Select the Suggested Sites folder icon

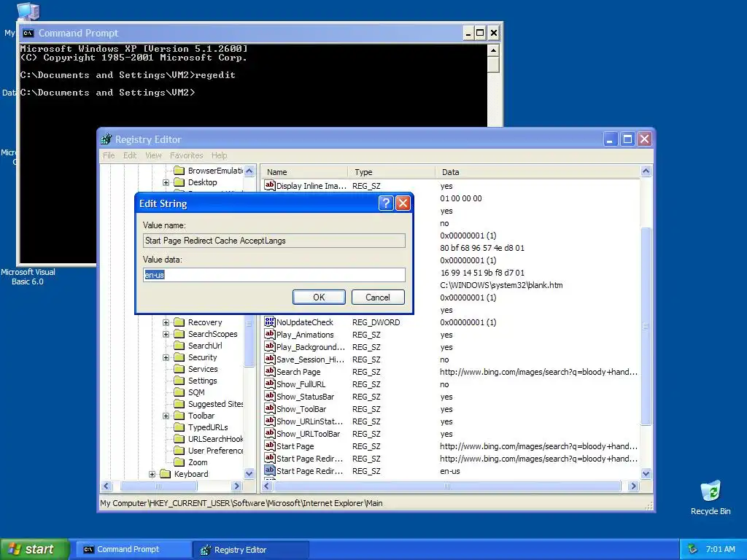(179, 404)
